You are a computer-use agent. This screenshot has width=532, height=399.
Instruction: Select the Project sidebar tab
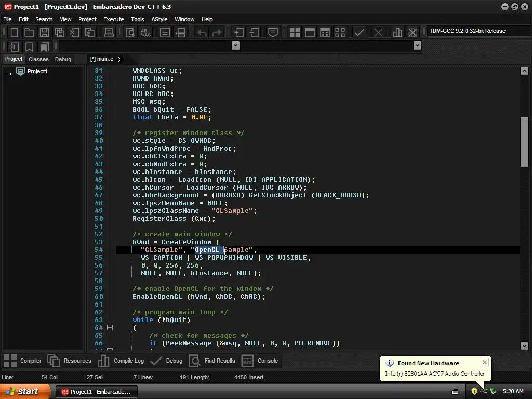[x=14, y=59]
